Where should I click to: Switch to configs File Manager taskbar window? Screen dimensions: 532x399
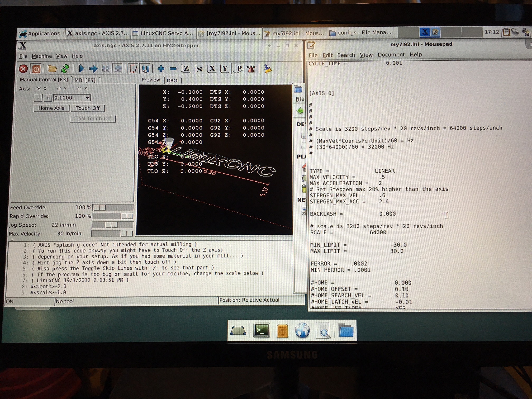tap(361, 33)
